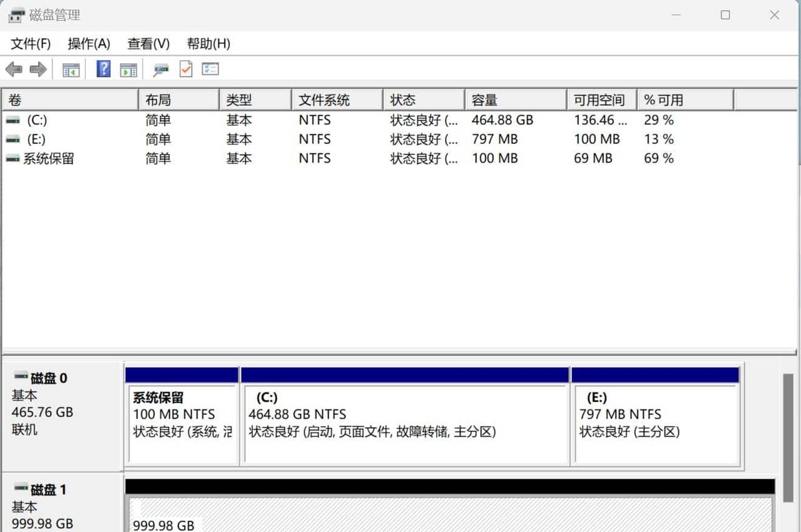
Task: Click the back navigation arrow
Action: [x=15, y=69]
